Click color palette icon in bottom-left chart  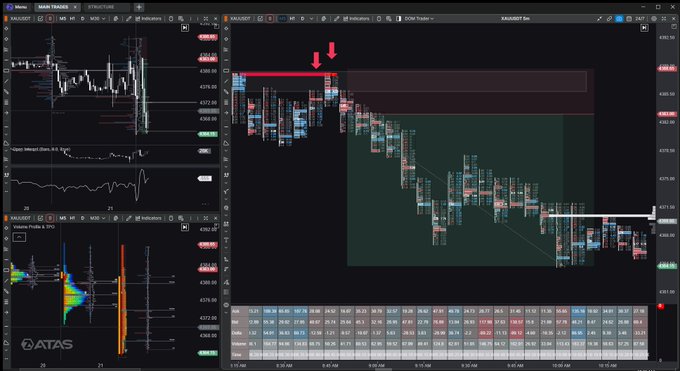[x=116, y=218]
